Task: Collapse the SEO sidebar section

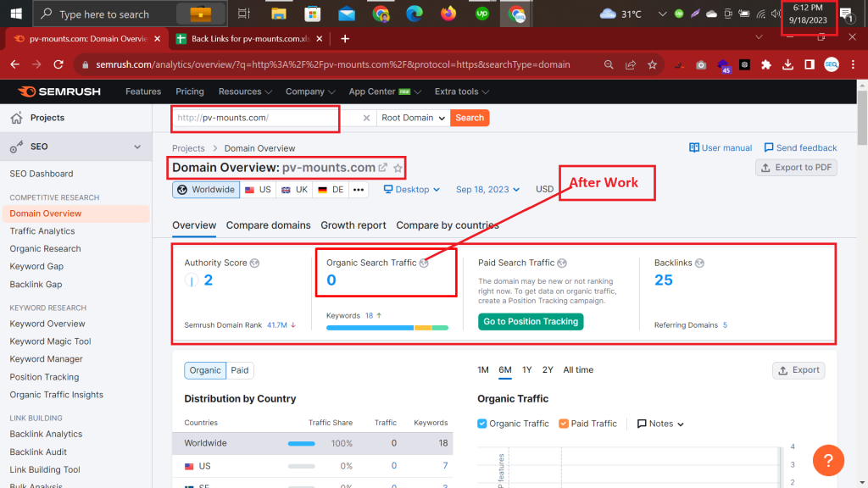Action: pos(137,147)
